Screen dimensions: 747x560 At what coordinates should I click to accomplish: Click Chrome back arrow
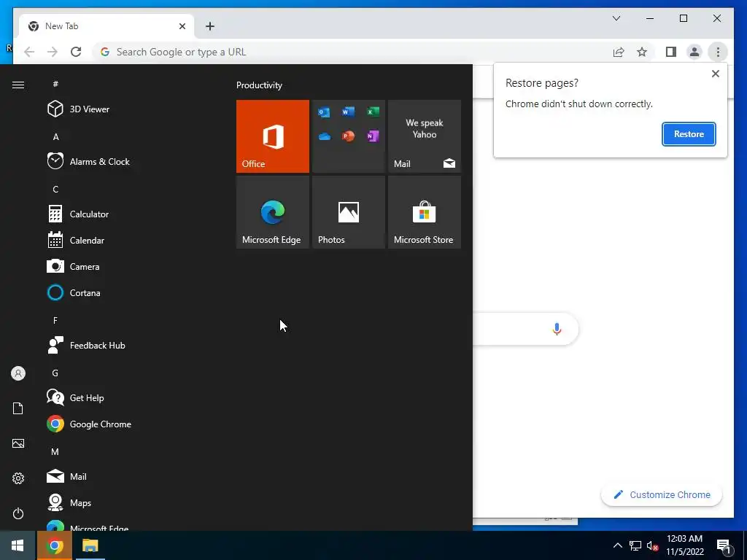(29, 52)
